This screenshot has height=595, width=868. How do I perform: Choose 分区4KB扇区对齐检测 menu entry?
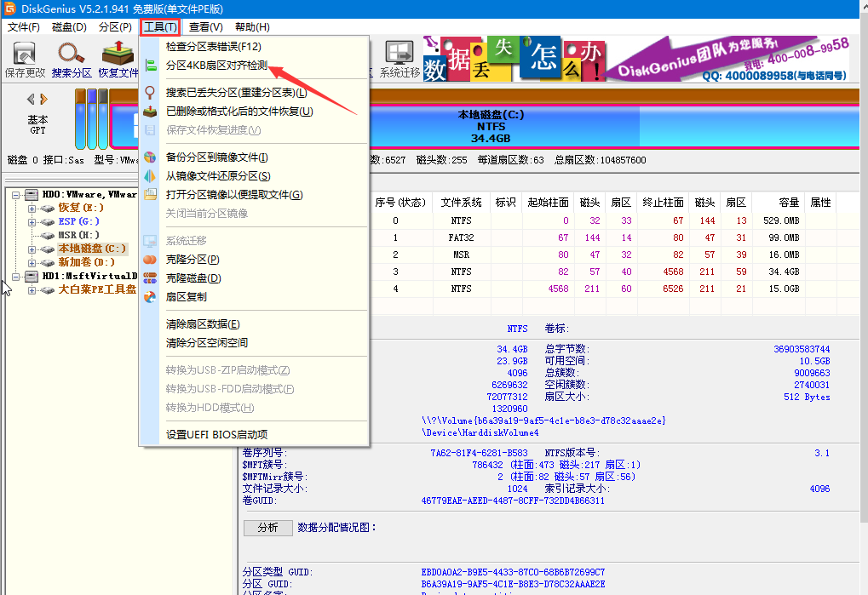254,66
